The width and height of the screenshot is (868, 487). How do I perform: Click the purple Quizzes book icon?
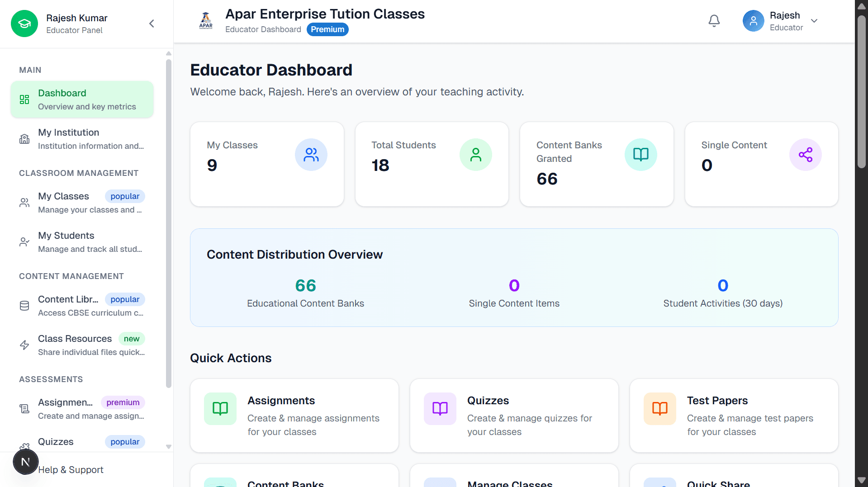[440, 409]
